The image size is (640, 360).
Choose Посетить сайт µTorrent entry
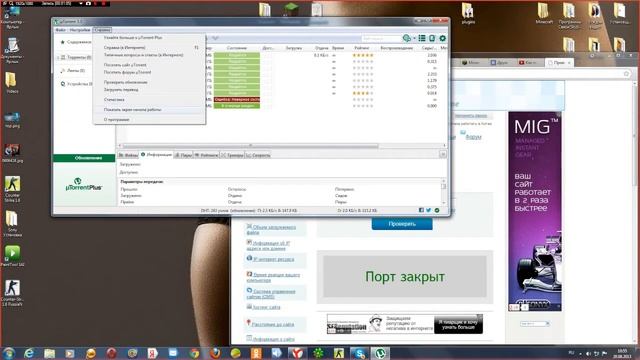click(125, 65)
